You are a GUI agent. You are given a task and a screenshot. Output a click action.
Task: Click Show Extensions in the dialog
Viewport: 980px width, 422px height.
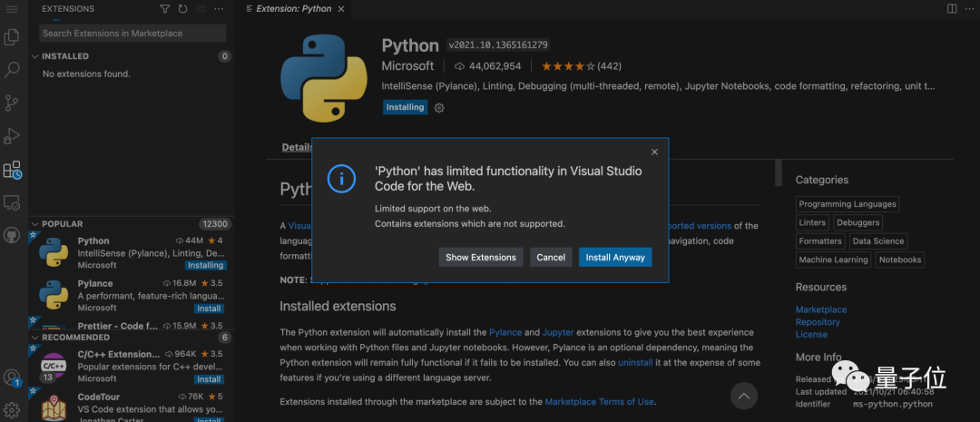(x=481, y=257)
